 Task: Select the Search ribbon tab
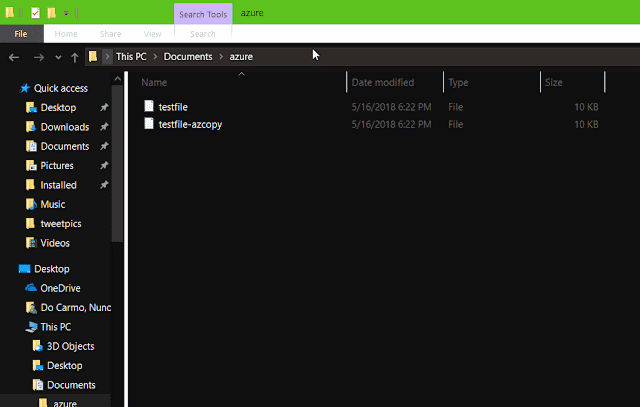[203, 34]
